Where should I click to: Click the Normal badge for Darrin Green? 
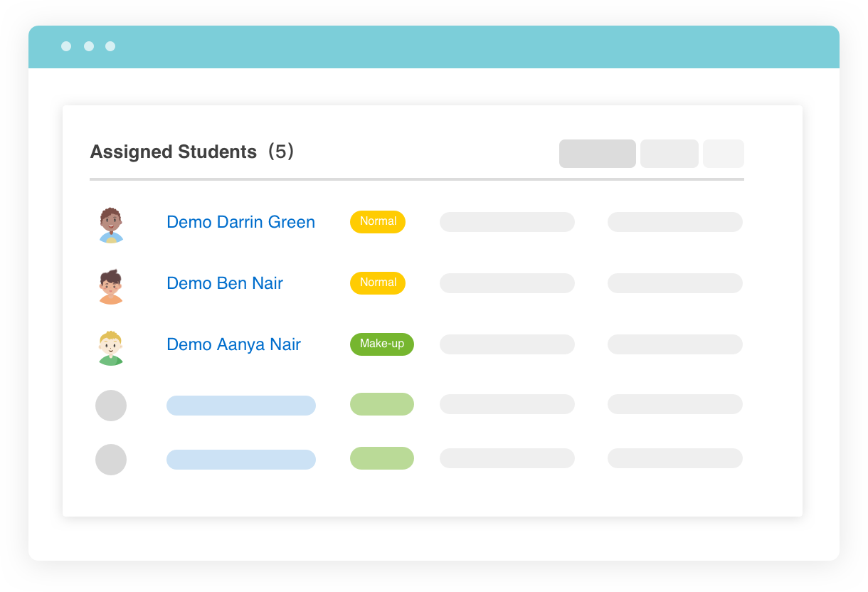click(378, 222)
